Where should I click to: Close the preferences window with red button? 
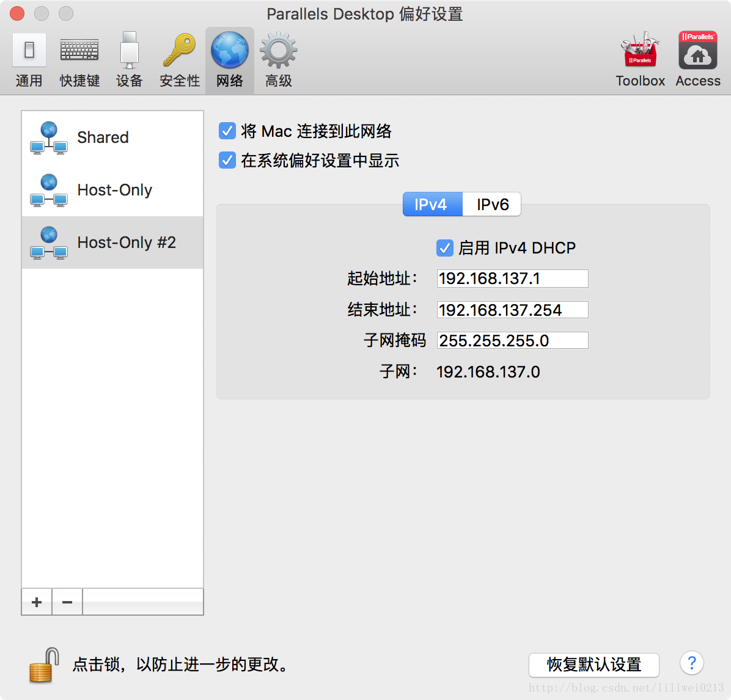tap(17, 13)
